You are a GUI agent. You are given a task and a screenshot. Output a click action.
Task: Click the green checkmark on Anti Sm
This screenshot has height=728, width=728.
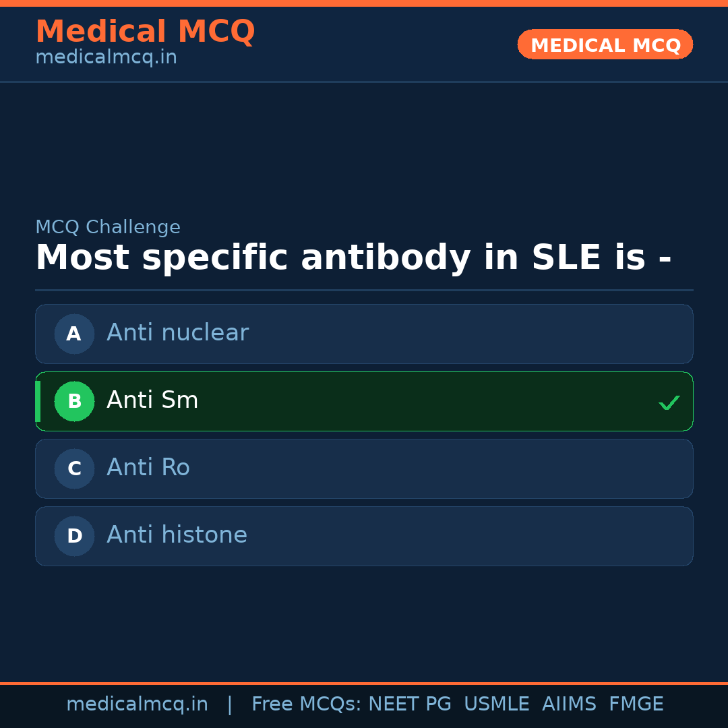click(669, 403)
